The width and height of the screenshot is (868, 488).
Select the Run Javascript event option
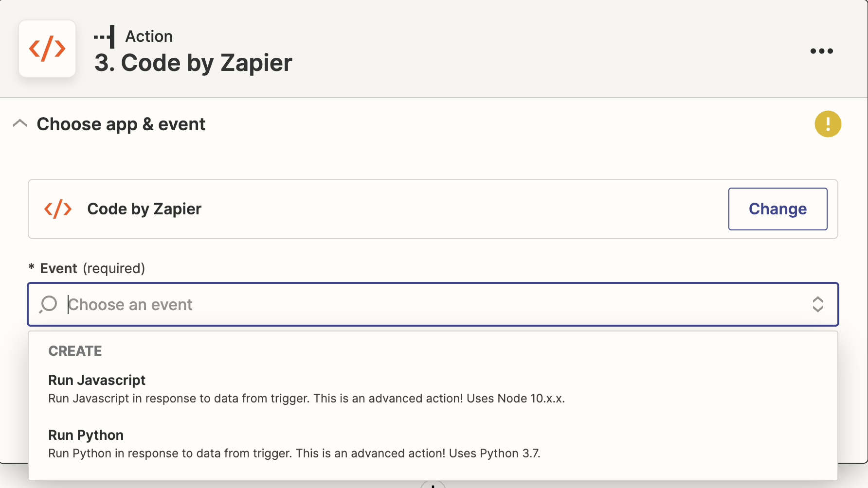coord(433,389)
